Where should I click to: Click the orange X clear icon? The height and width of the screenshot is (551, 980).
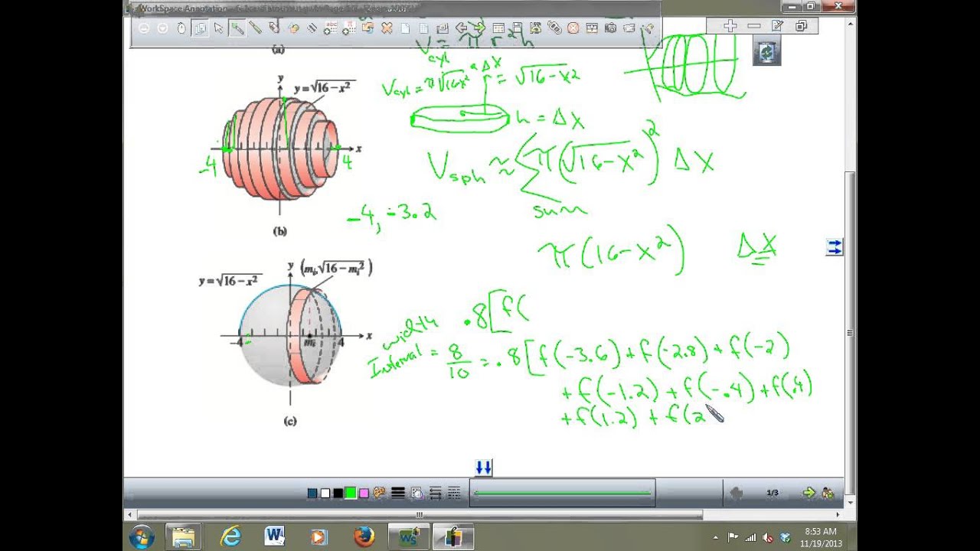point(387,28)
